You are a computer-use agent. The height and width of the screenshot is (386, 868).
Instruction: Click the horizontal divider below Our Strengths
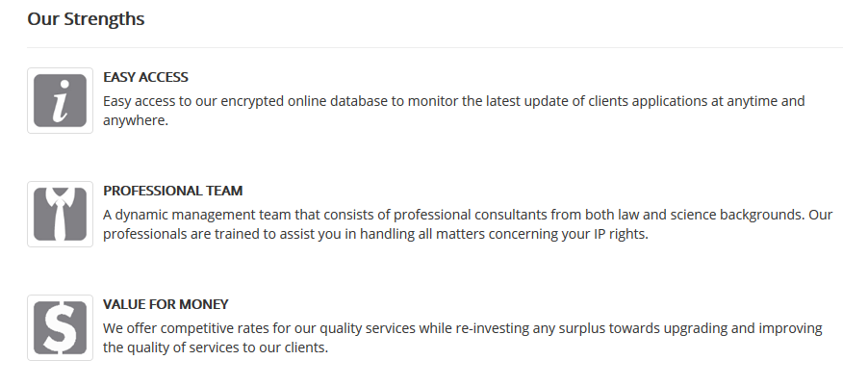435,47
